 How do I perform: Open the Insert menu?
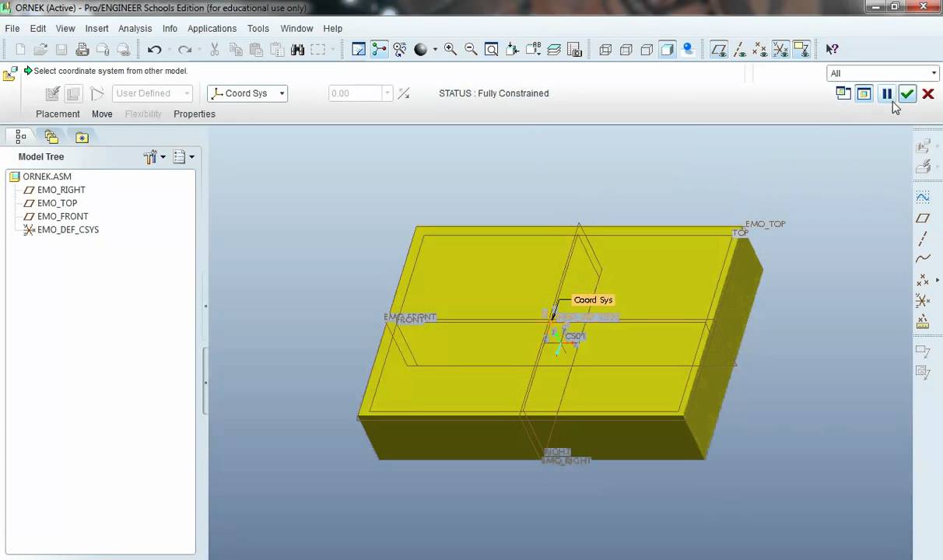[97, 29]
